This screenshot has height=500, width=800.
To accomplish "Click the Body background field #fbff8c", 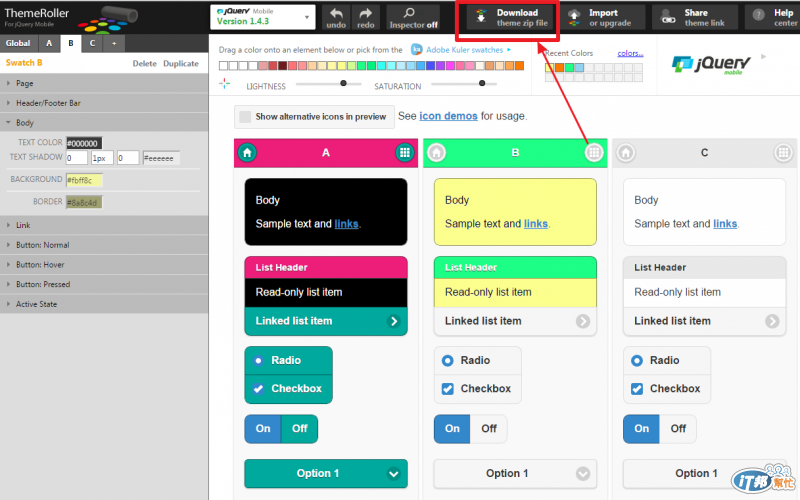I will point(84,180).
